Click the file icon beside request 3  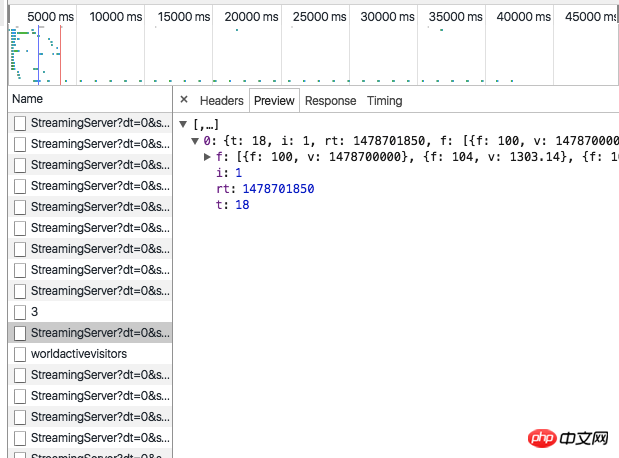(20, 312)
